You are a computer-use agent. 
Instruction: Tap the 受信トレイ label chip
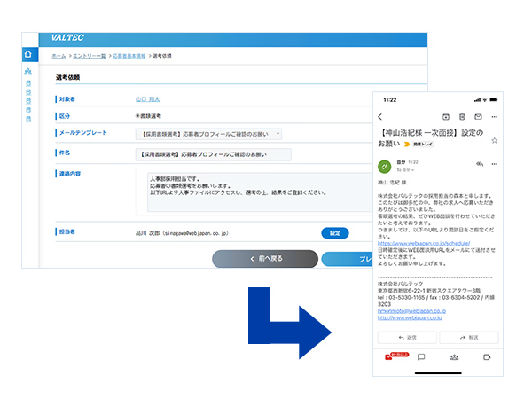423,145
